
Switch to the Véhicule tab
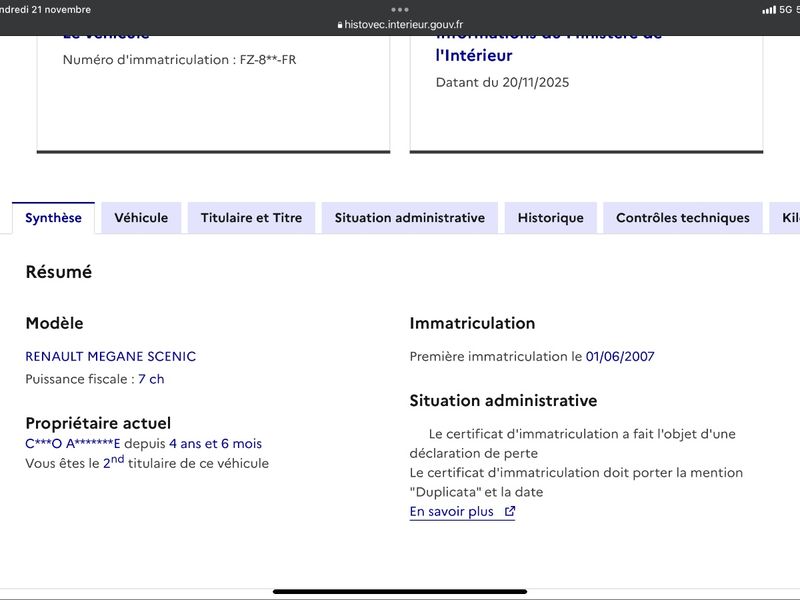141,218
